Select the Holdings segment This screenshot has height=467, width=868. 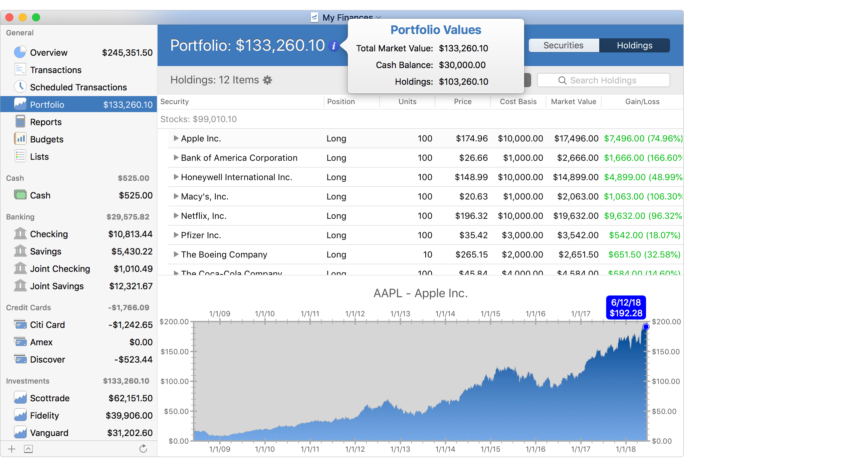click(x=634, y=45)
